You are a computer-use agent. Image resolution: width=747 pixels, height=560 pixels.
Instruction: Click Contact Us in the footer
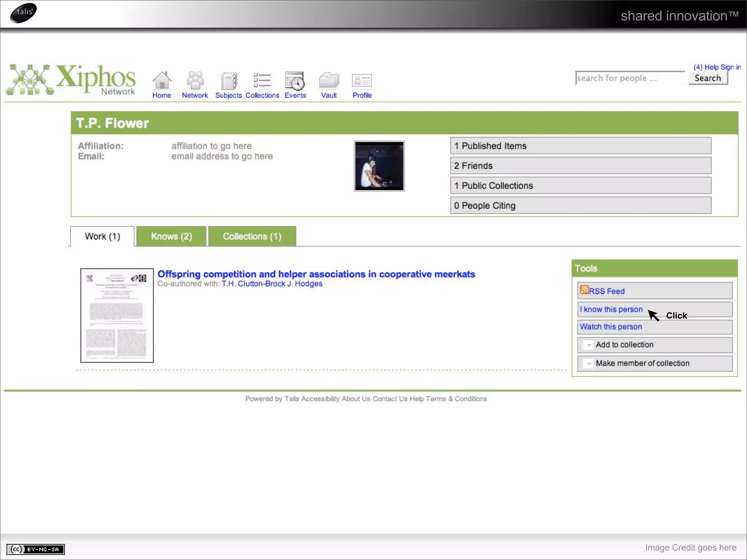point(390,399)
